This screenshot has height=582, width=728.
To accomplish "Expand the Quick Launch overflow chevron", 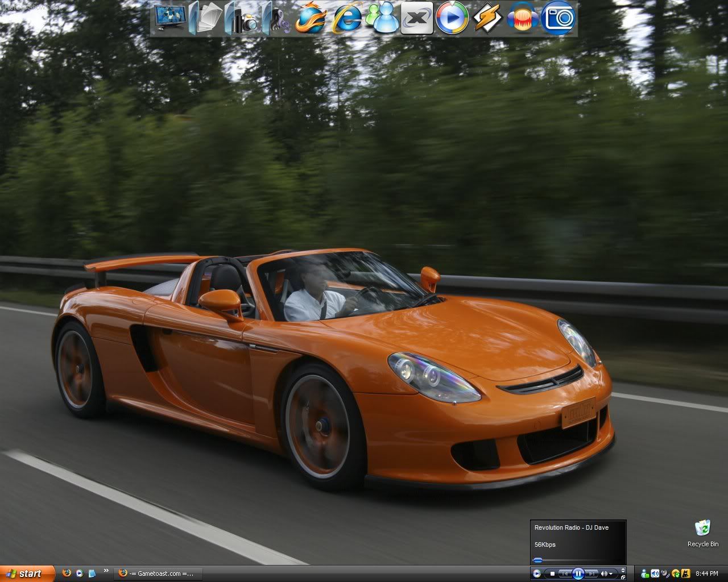I will 106,570.
